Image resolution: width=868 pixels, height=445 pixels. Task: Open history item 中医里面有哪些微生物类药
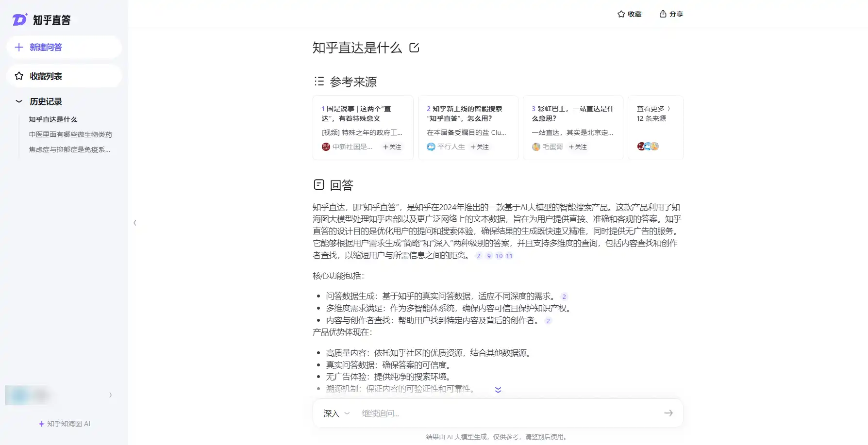(x=70, y=134)
